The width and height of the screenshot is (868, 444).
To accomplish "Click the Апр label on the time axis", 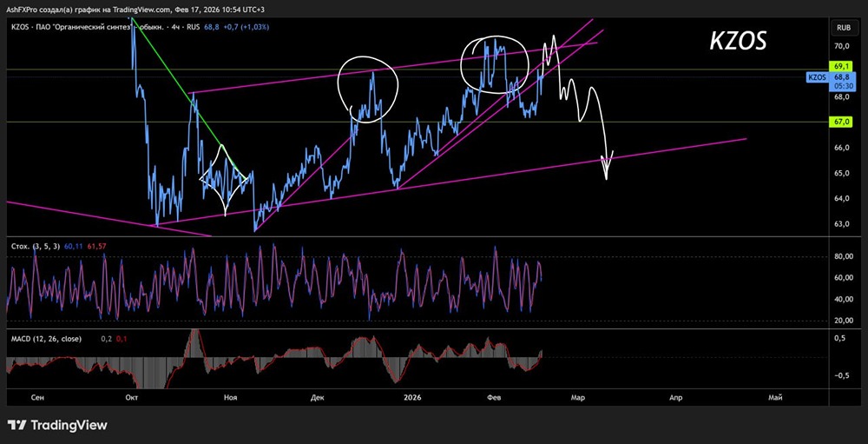I will pyautogui.click(x=675, y=397).
